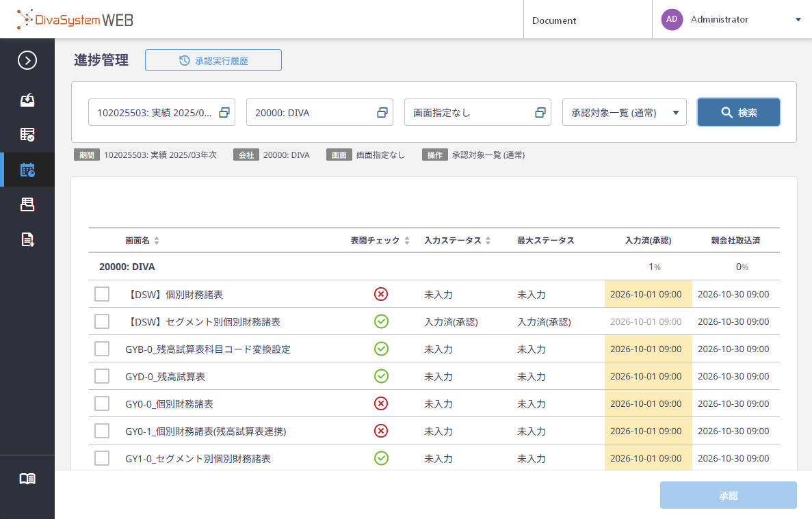Image resolution: width=812 pixels, height=519 pixels.
Task: Open the Document menu in header
Action: 554,21
